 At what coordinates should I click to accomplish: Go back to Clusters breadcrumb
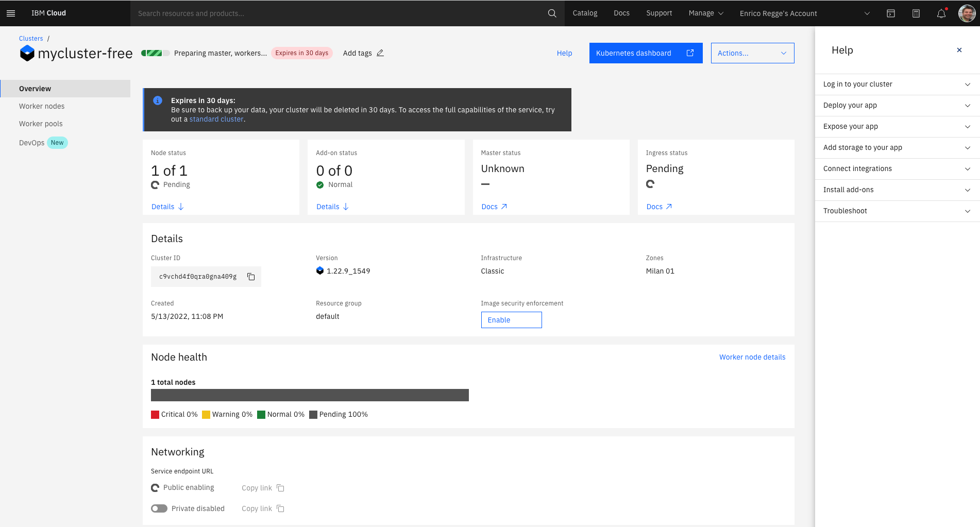[x=31, y=39]
